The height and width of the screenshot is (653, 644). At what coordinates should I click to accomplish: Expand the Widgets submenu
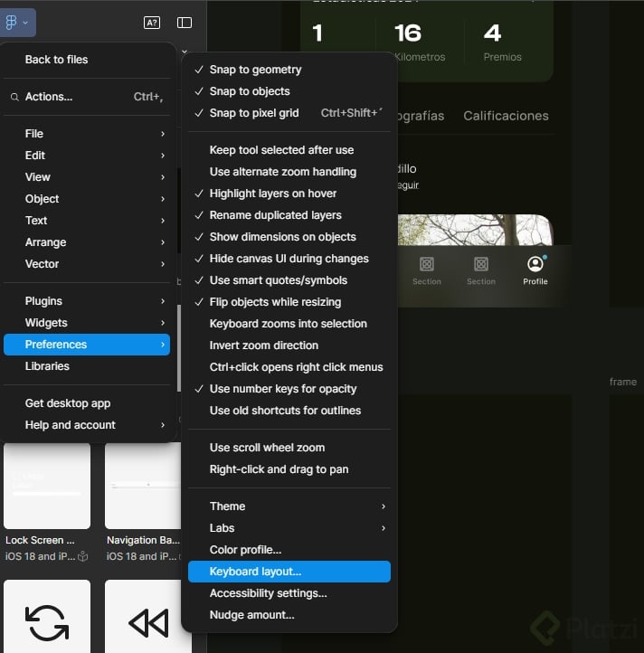tap(87, 323)
